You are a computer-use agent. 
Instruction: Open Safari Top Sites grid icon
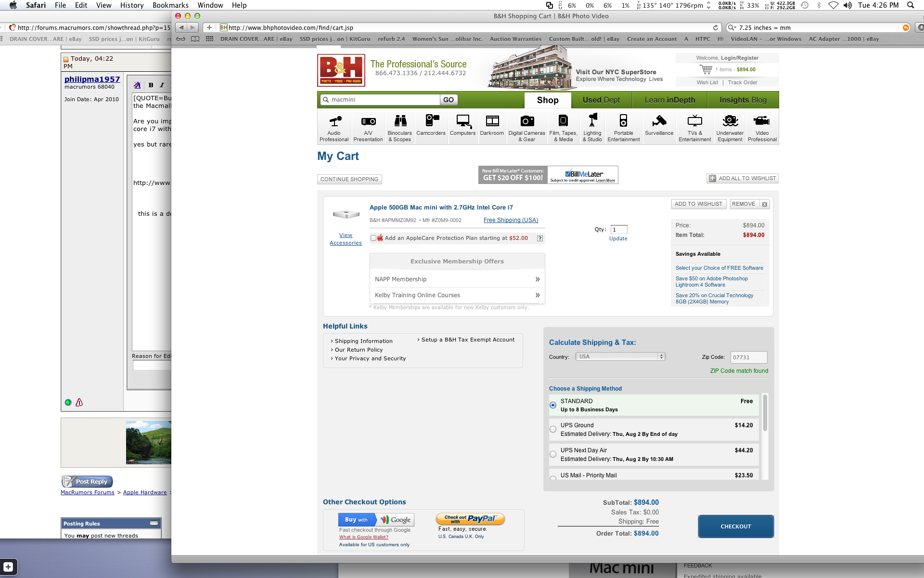click(x=209, y=39)
